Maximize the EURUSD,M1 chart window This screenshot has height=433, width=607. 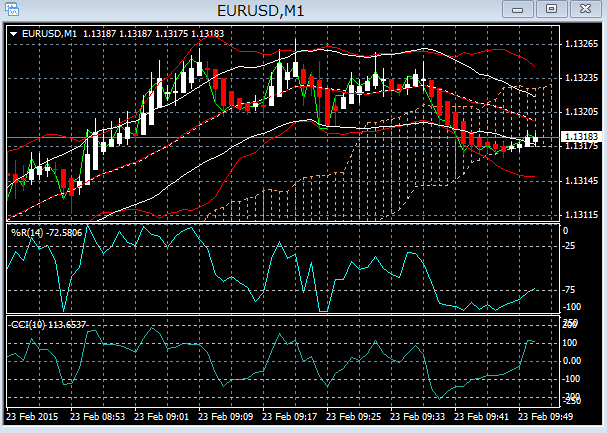(549, 9)
